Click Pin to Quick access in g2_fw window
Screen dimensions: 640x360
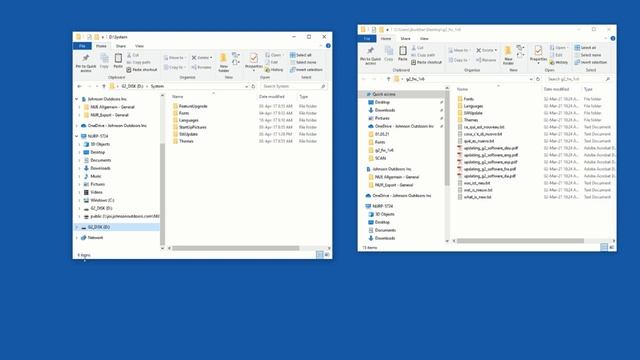click(x=370, y=56)
